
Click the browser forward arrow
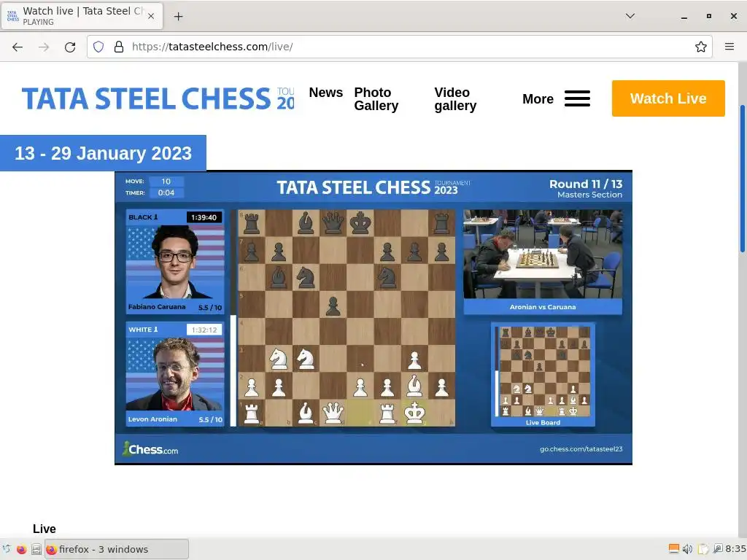pos(44,47)
